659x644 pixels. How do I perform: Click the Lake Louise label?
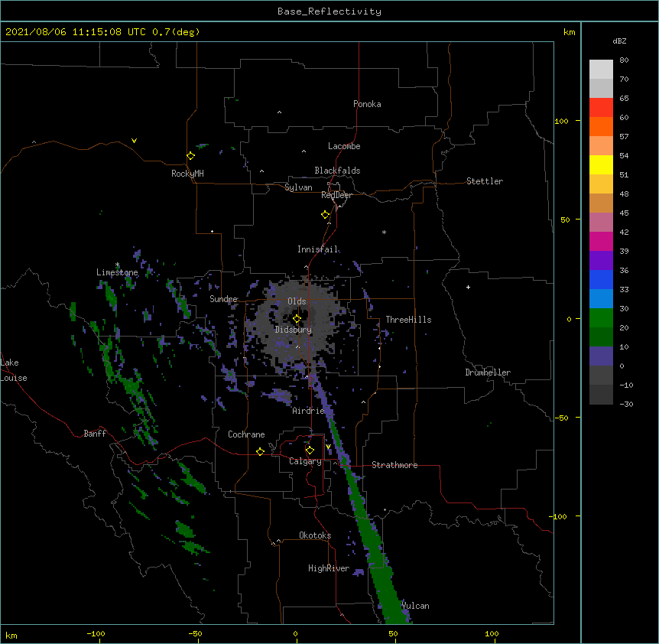13,370
